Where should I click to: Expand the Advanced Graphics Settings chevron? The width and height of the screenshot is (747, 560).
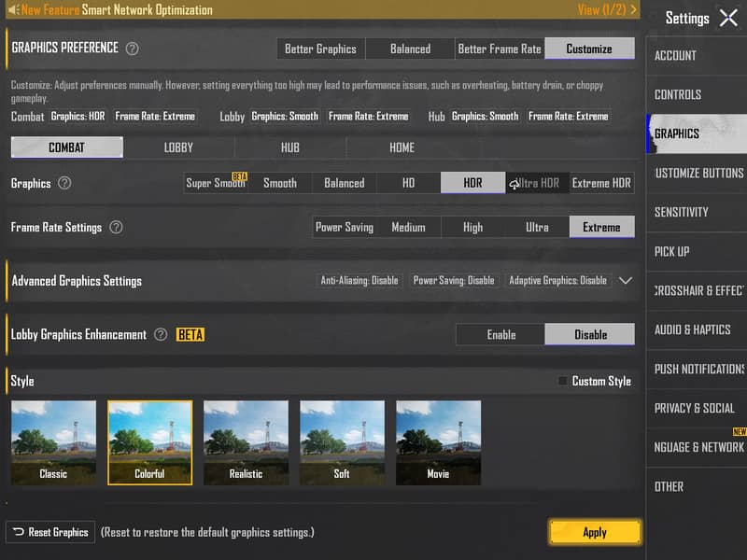[x=626, y=281]
